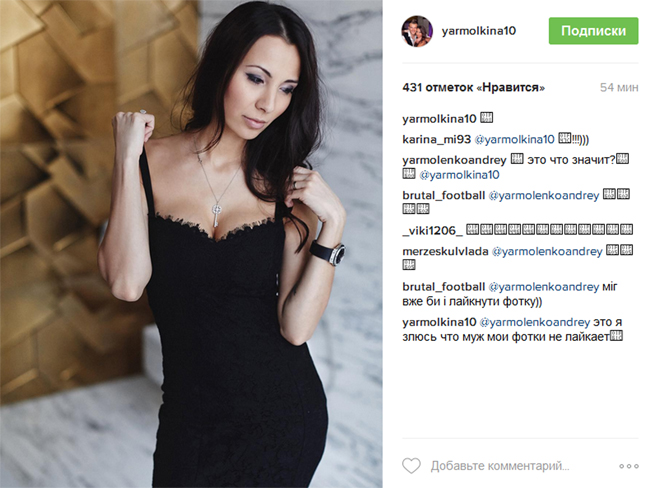Open yarmolkina10 username in the post header

point(478,31)
